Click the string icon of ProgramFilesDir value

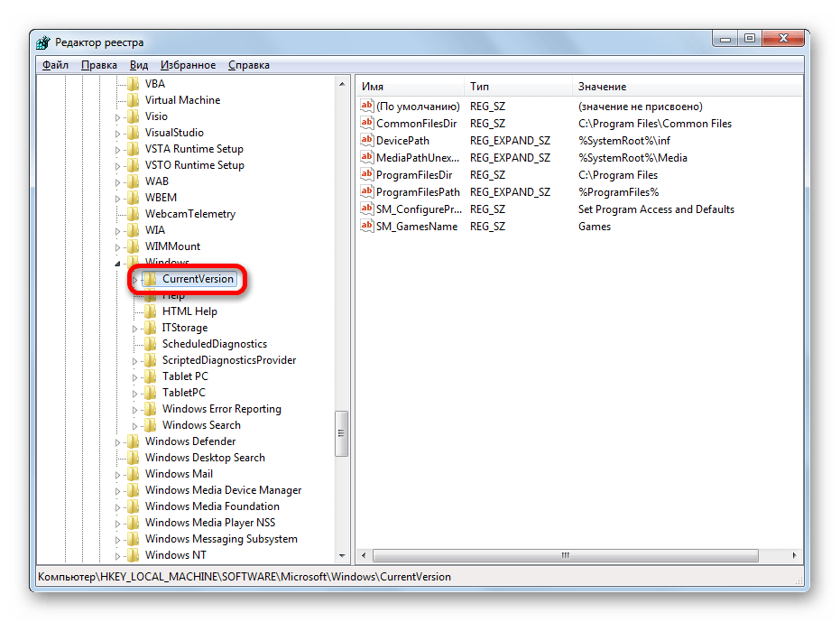(x=367, y=175)
